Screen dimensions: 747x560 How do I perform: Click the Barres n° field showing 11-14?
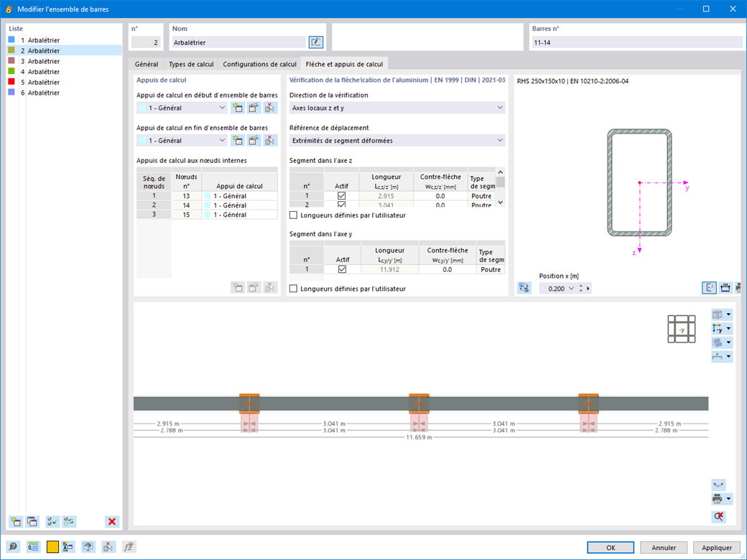[637, 42]
